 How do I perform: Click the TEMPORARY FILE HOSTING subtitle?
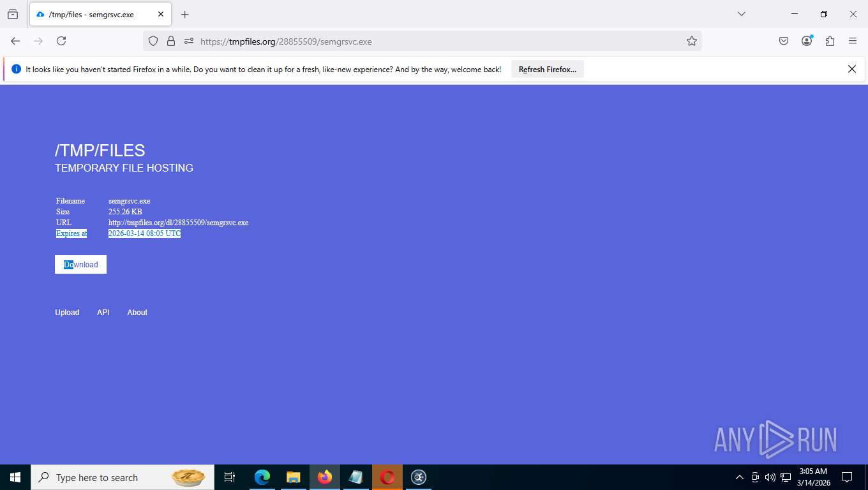click(x=124, y=168)
